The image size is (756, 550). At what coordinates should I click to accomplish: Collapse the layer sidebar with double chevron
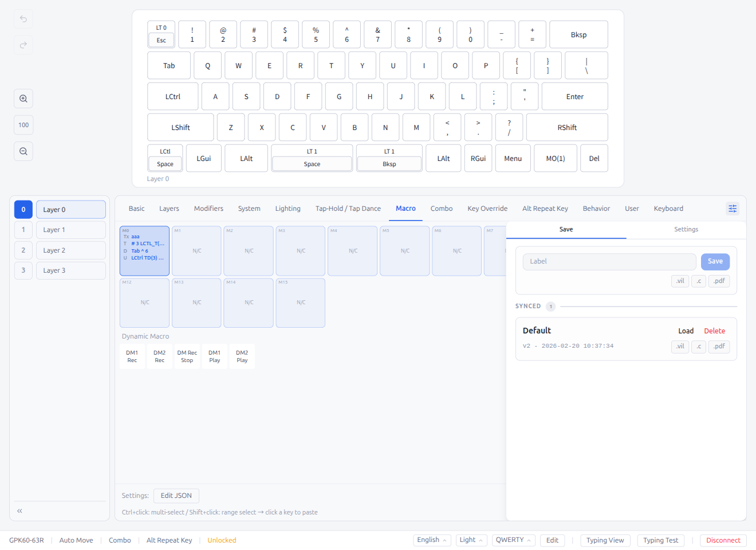(19, 510)
